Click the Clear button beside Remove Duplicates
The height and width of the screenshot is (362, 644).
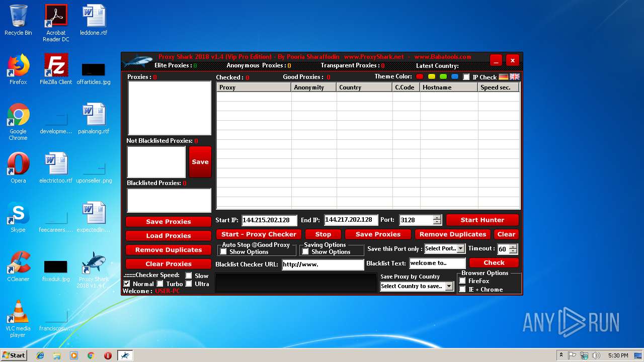pos(506,234)
